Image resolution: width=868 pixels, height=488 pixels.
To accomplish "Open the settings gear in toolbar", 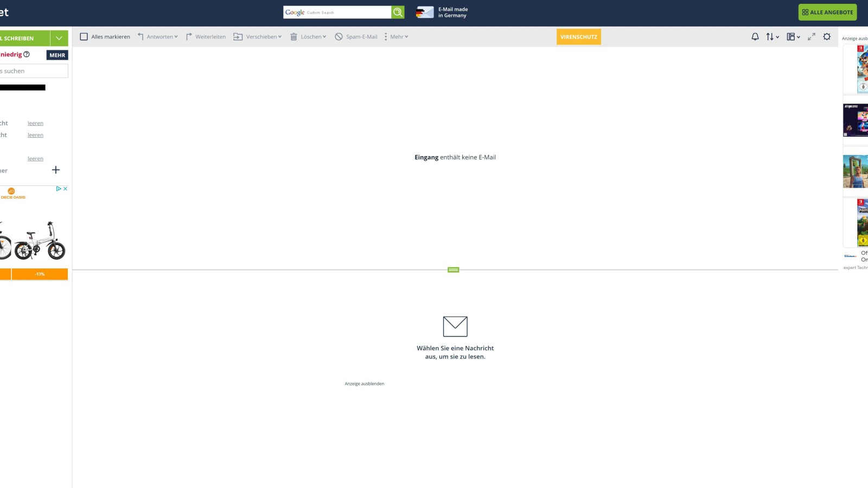I will [x=827, y=37].
